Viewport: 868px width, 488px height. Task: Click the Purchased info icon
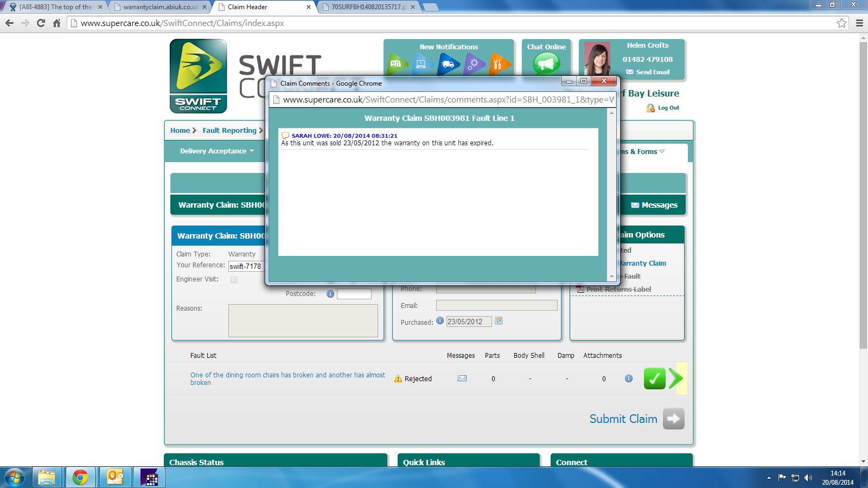(440, 321)
